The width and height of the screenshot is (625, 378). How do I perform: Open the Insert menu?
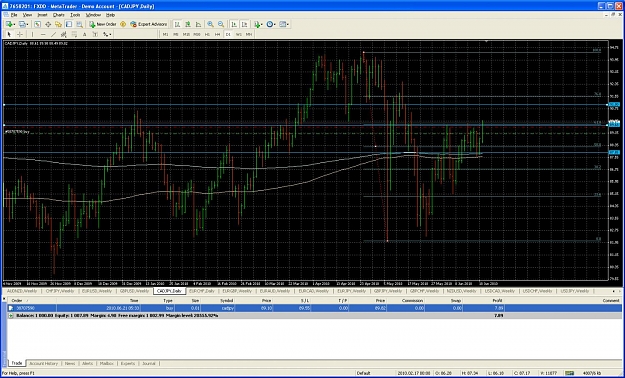tap(42, 15)
